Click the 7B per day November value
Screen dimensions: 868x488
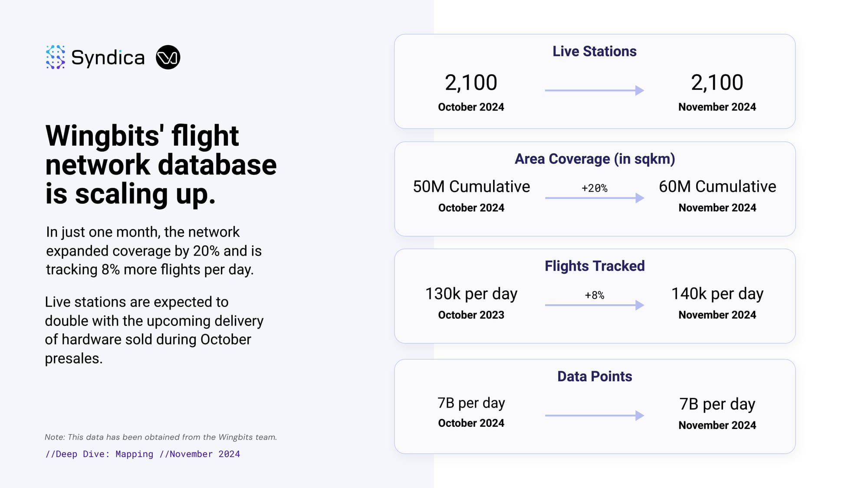pos(717,404)
